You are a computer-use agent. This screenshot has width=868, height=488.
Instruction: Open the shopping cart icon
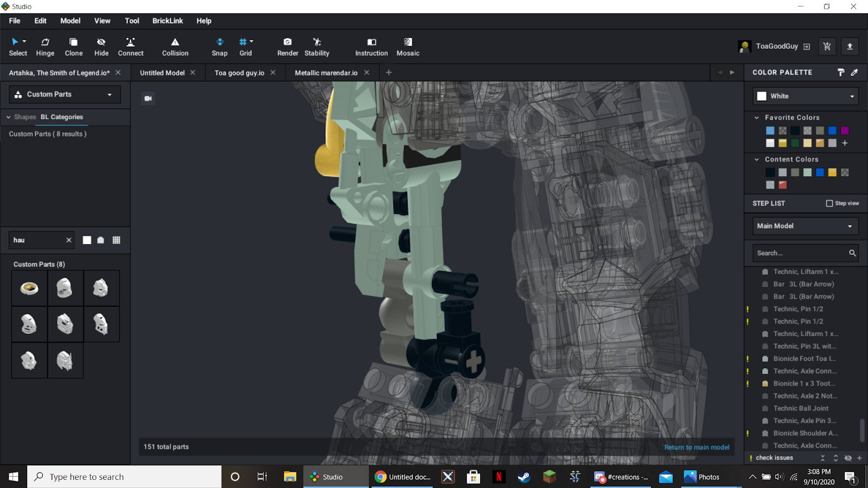pyautogui.click(x=827, y=46)
